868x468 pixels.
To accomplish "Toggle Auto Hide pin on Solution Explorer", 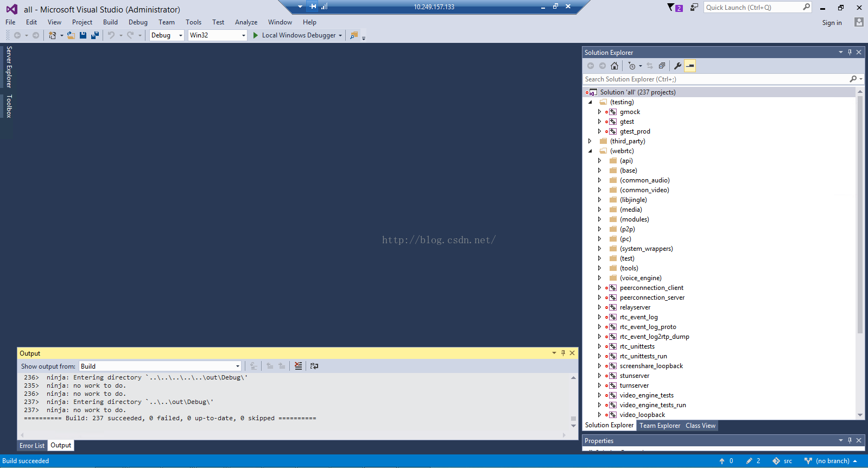I will click(850, 52).
